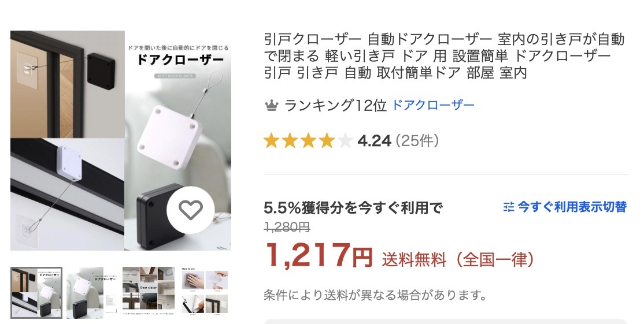Click the 送料無料（全国一律）shipping text

click(x=459, y=260)
